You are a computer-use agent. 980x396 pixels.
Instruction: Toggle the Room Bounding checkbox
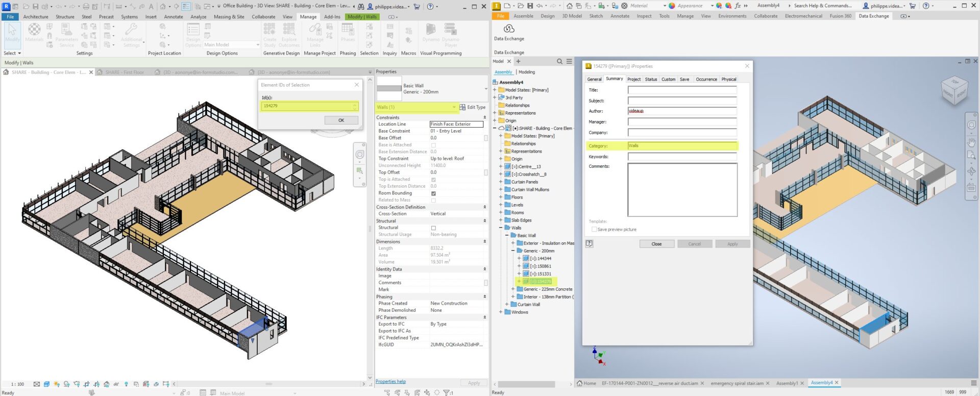pos(433,193)
